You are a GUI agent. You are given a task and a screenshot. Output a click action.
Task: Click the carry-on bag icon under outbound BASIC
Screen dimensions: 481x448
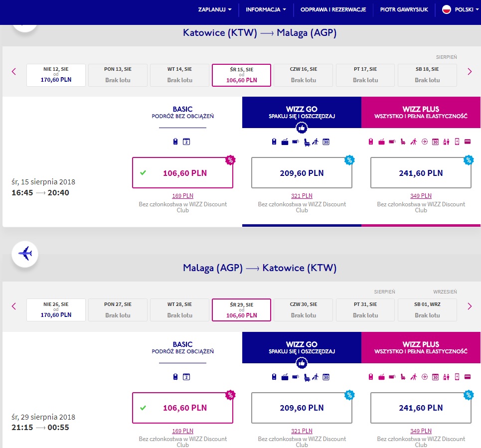point(175,142)
